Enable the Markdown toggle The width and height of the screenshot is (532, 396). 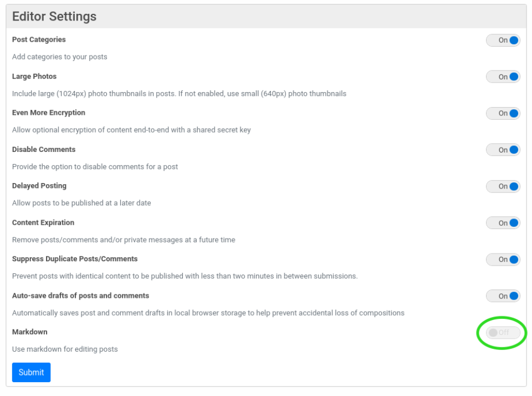coord(503,333)
